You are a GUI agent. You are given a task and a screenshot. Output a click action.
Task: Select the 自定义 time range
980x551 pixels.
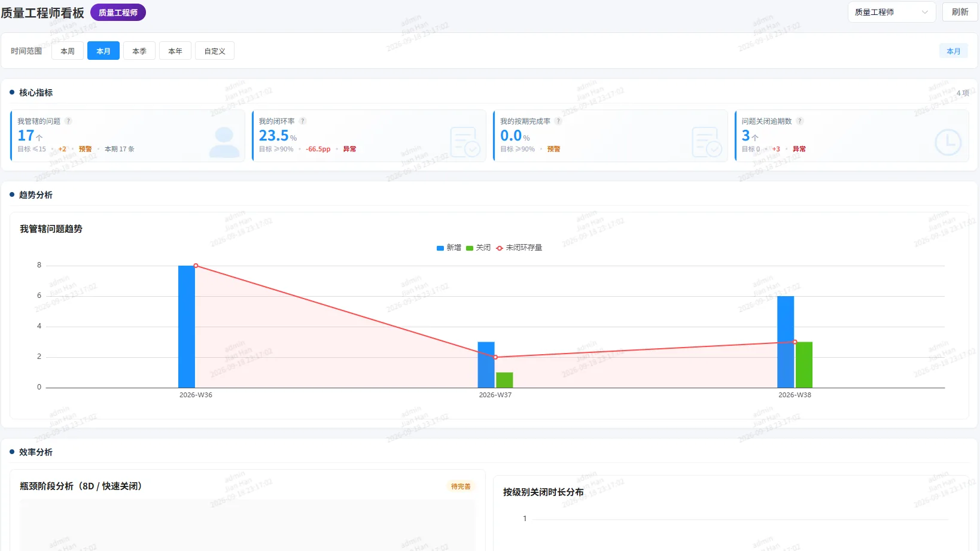pyautogui.click(x=215, y=51)
